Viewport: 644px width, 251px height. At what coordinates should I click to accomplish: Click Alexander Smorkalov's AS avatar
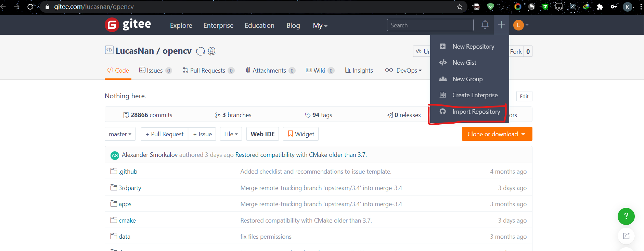(115, 155)
